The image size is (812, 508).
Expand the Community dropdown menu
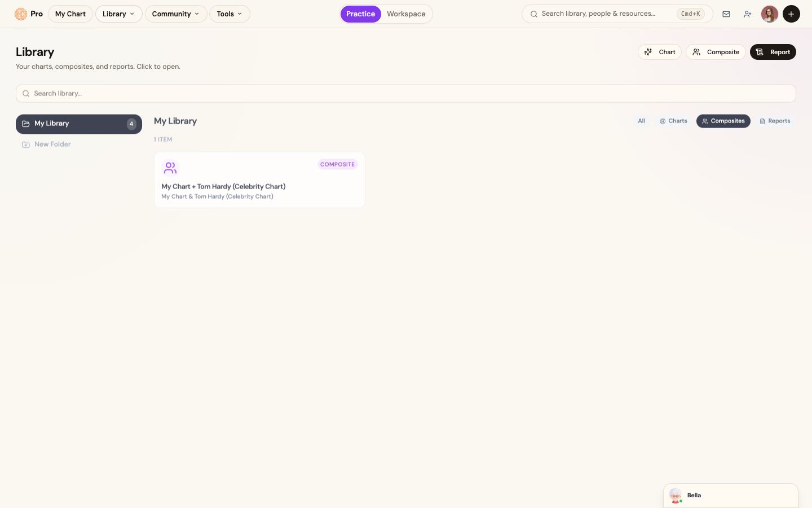point(176,14)
